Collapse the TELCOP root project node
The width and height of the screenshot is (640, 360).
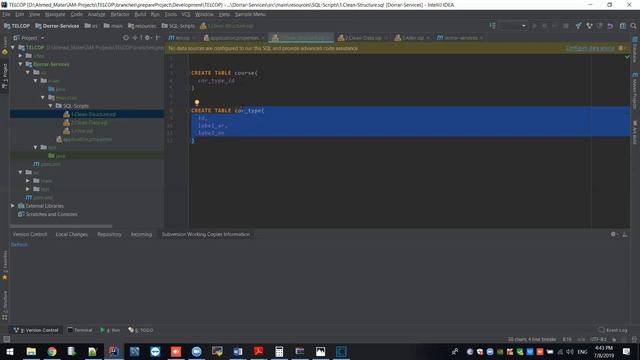tap(13, 47)
